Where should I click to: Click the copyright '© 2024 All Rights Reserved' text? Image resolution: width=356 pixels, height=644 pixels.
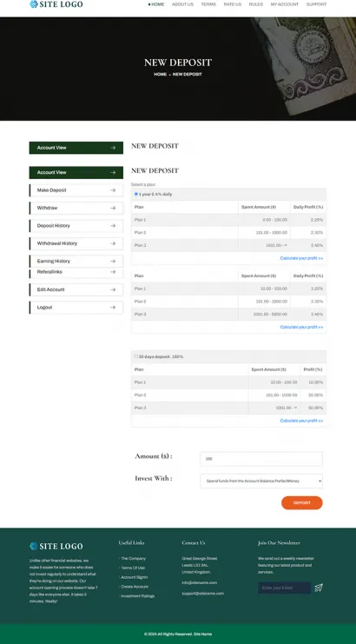pyautogui.click(x=168, y=634)
